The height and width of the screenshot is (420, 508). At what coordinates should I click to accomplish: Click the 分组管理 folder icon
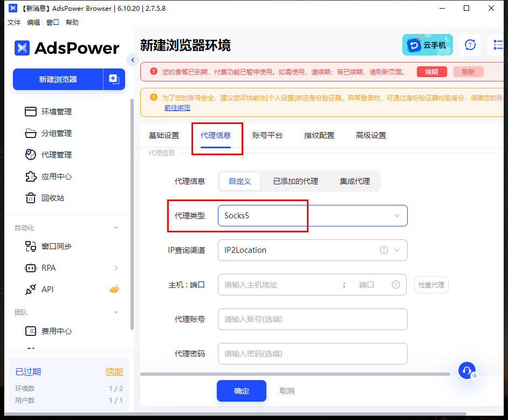coord(31,133)
